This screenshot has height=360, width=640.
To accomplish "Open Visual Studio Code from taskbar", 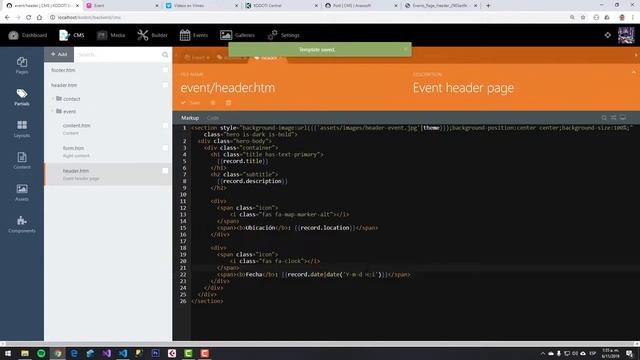I will (x=123, y=353).
